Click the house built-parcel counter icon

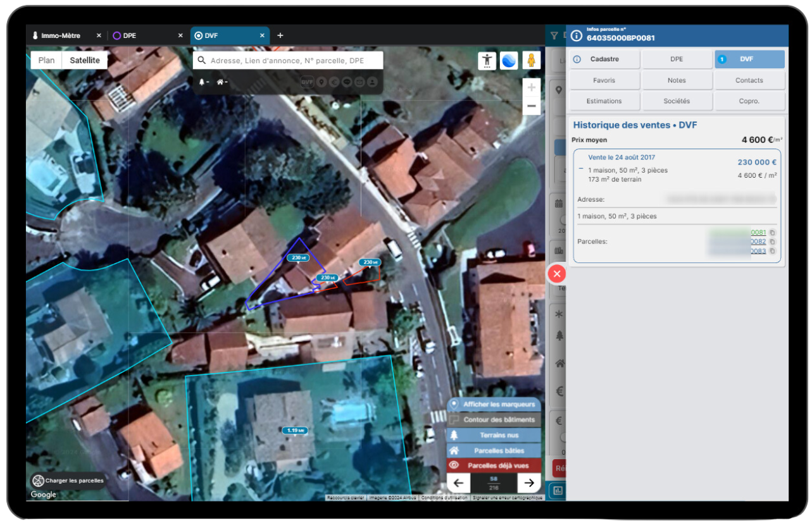[x=222, y=82]
